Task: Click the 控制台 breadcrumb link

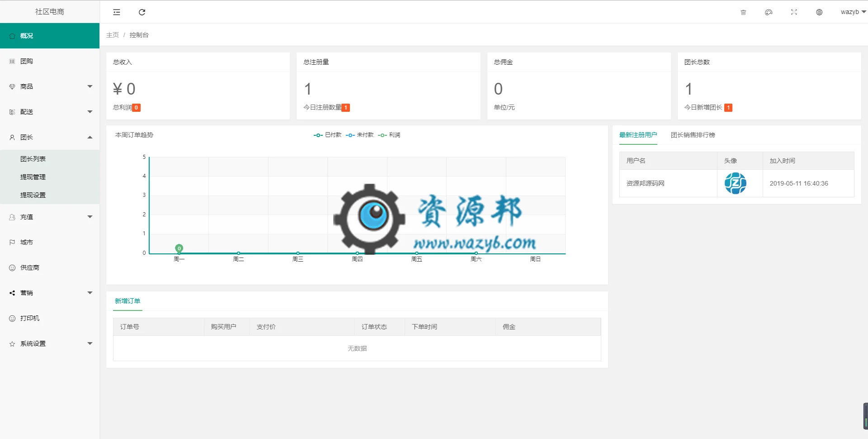Action: [139, 35]
